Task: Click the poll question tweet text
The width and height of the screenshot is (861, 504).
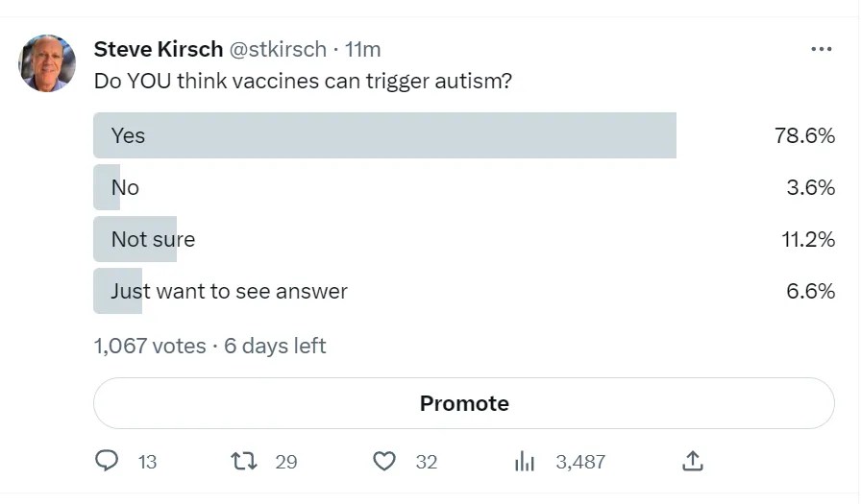Action: pos(303,81)
